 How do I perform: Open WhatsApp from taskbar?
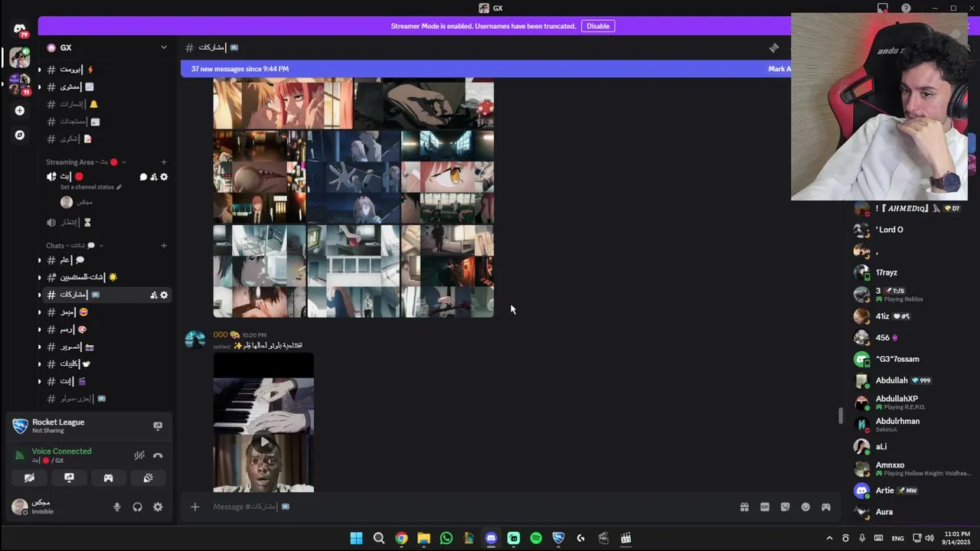click(x=446, y=539)
